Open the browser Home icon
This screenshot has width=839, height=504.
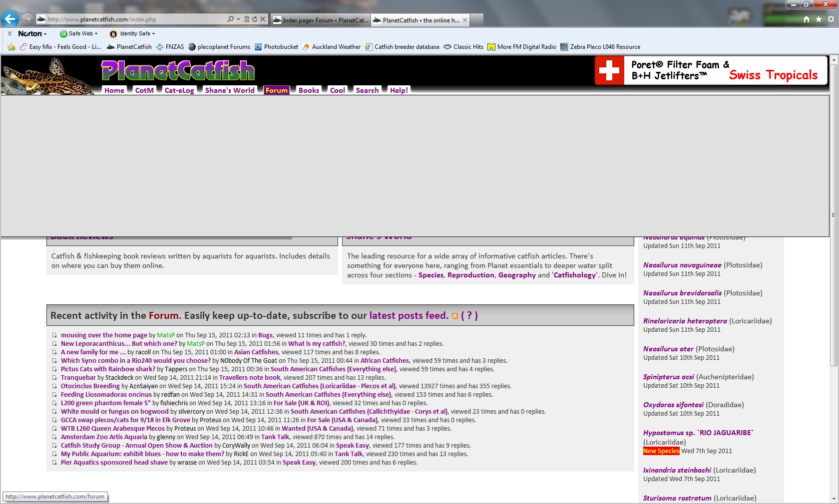point(807,19)
